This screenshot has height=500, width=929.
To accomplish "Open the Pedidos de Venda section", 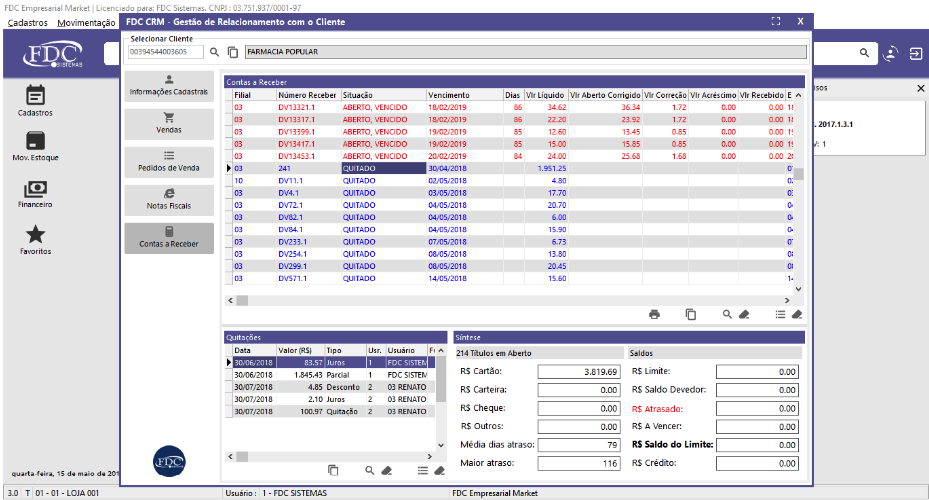I will coord(169,162).
